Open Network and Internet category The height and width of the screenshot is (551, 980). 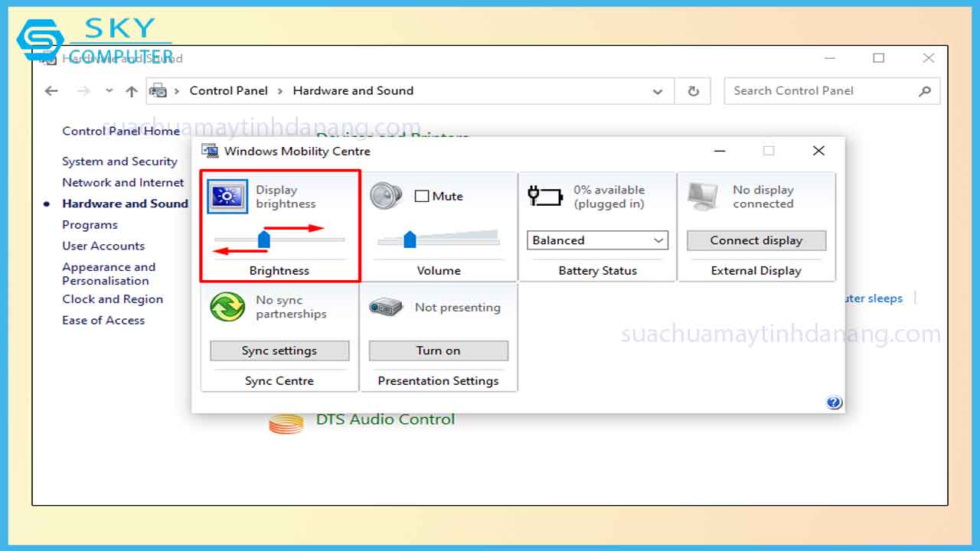(122, 182)
